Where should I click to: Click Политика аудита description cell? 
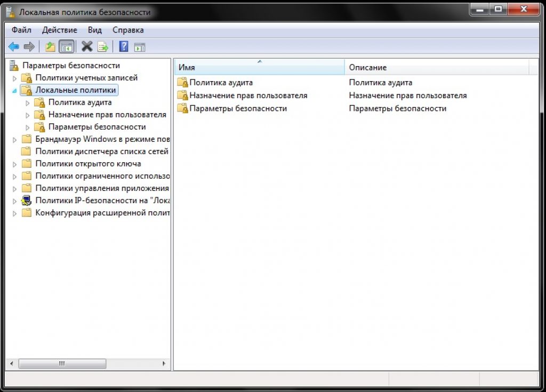[381, 83]
